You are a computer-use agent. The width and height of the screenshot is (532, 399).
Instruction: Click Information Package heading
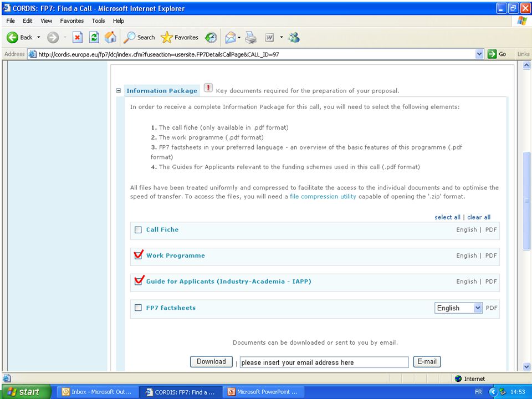point(162,90)
